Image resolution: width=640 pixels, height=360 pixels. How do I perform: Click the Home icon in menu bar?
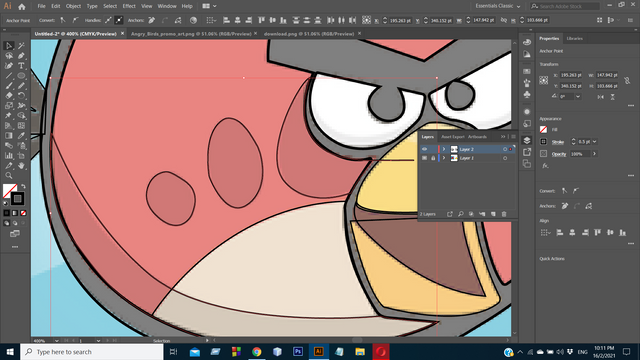[x=22, y=7]
